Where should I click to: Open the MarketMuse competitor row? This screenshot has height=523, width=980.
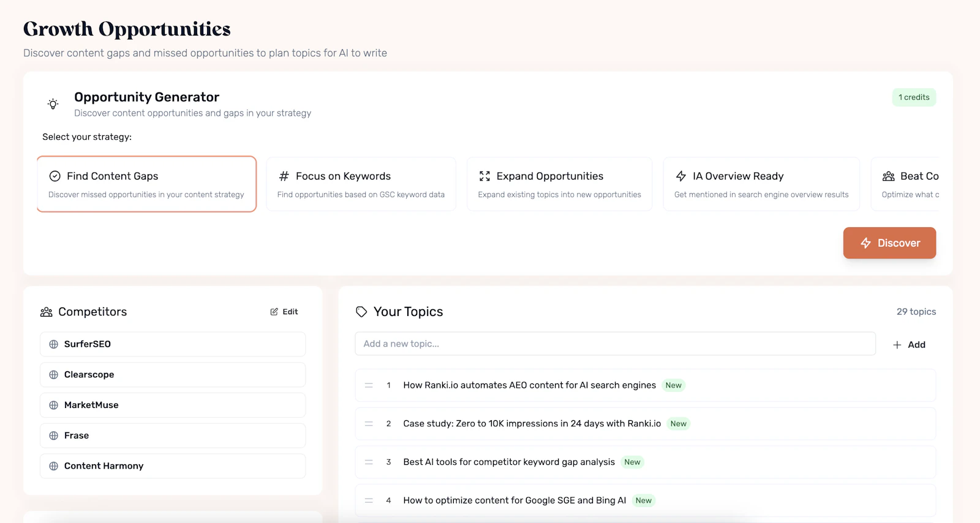click(x=173, y=405)
